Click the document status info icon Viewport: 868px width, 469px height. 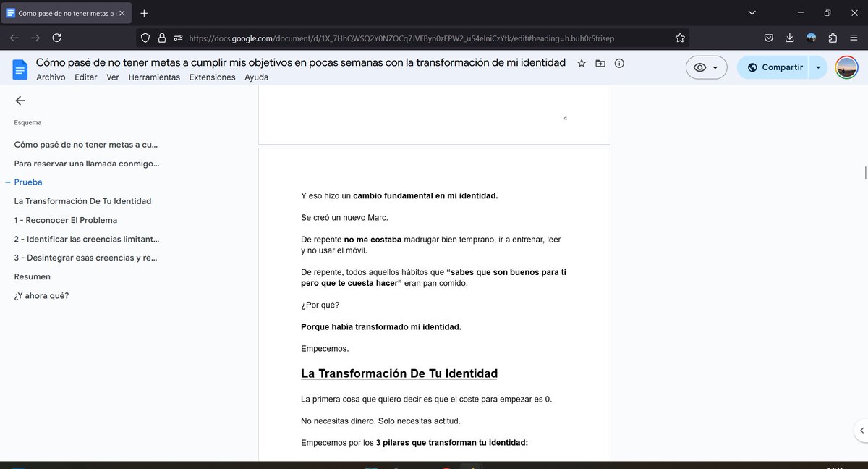619,63
